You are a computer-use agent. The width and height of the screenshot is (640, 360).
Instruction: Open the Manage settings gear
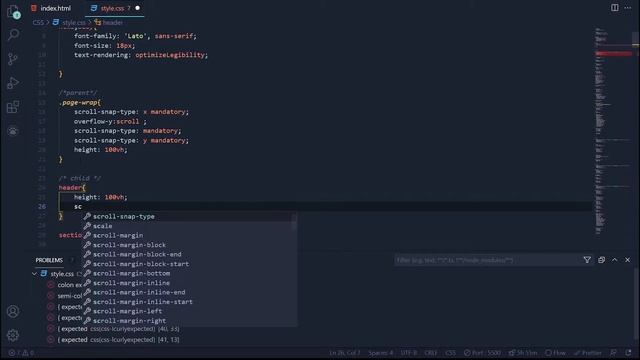pos(13,335)
